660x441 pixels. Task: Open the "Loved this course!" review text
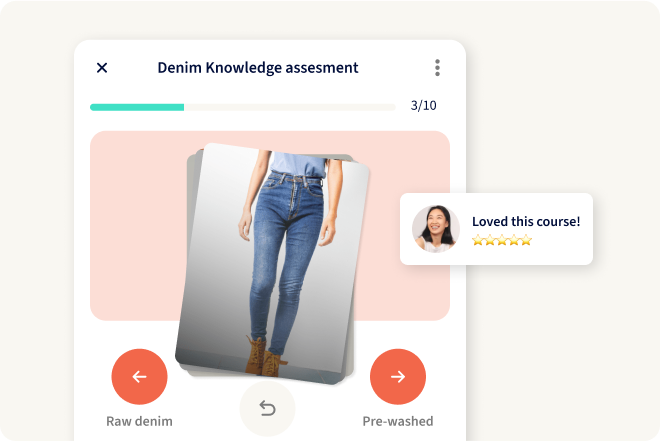pyautogui.click(x=525, y=222)
